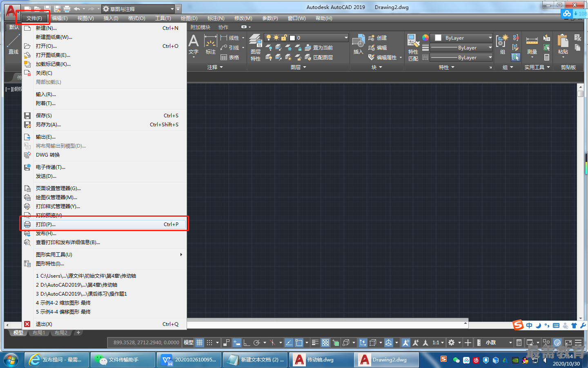Open the lineweight ByLayer dropdown
Image resolution: width=588 pixels, height=368 pixels.
[x=462, y=47]
